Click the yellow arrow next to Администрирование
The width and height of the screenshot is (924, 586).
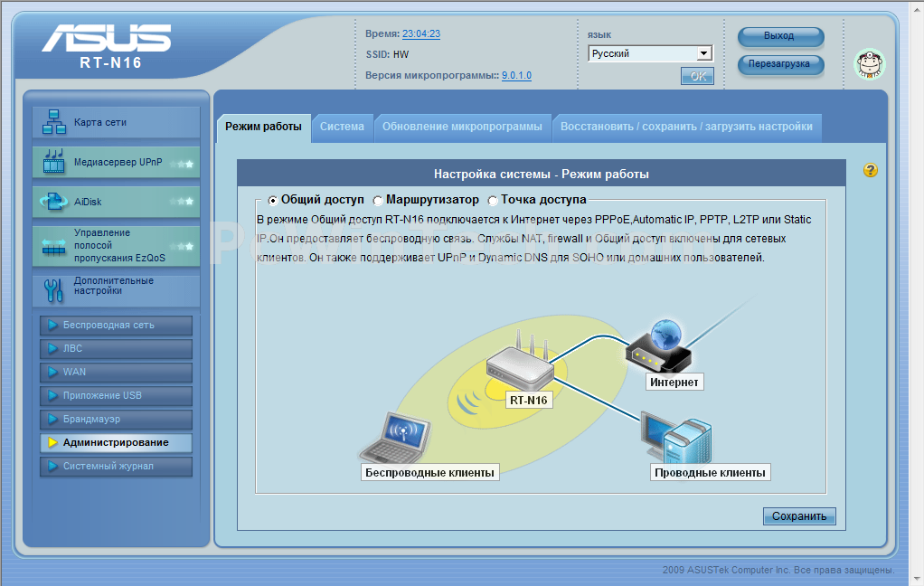tap(52, 443)
